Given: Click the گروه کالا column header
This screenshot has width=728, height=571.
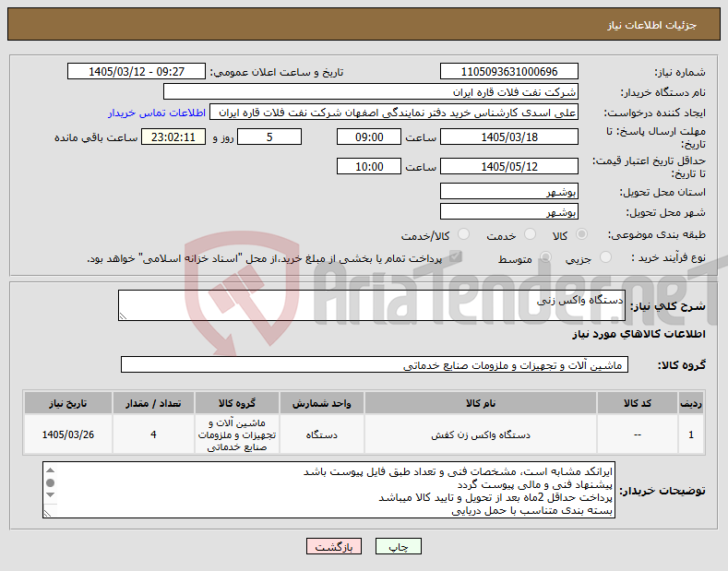Looking at the screenshot, I should pyautogui.click(x=237, y=403).
